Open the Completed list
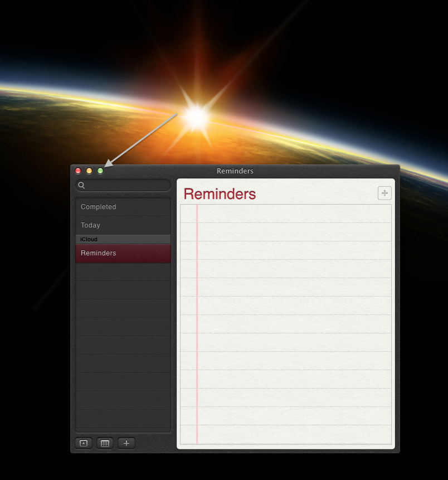Viewport: 448px width, 480px height. [x=123, y=207]
